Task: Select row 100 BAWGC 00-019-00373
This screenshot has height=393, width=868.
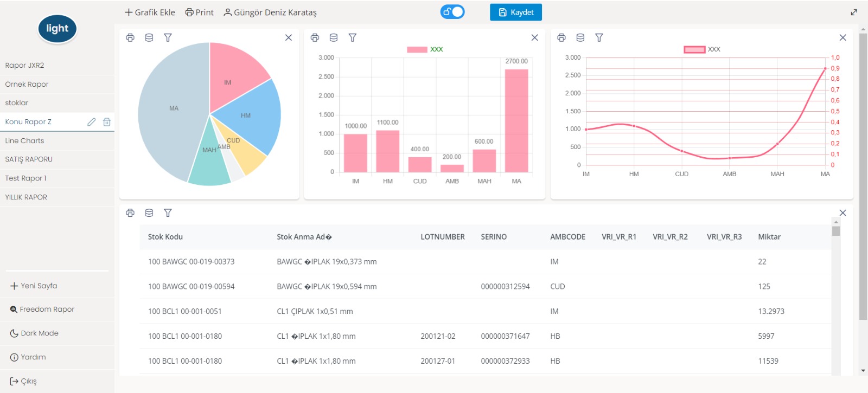Action: [x=485, y=262]
